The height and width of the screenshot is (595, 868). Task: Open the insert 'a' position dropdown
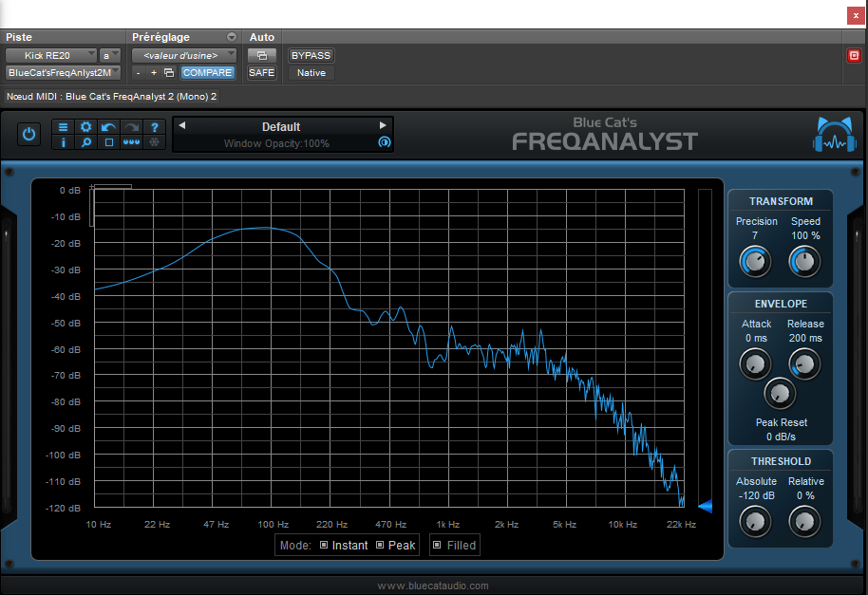pyautogui.click(x=110, y=55)
